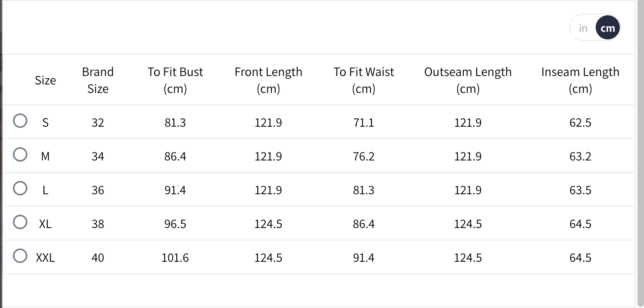Click bust value 101.6 in XXL row
This screenshot has height=308, width=644.
175,258
